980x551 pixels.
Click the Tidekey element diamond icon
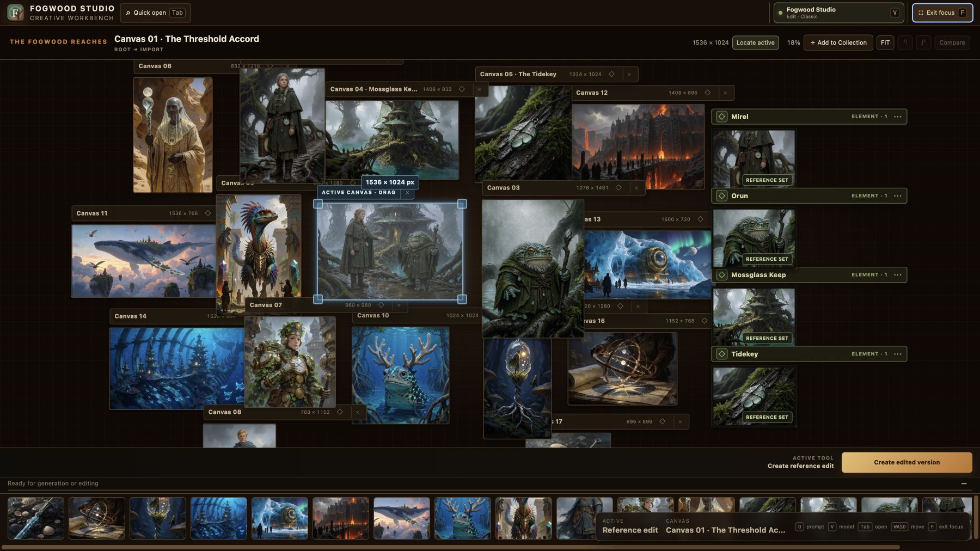[722, 354]
